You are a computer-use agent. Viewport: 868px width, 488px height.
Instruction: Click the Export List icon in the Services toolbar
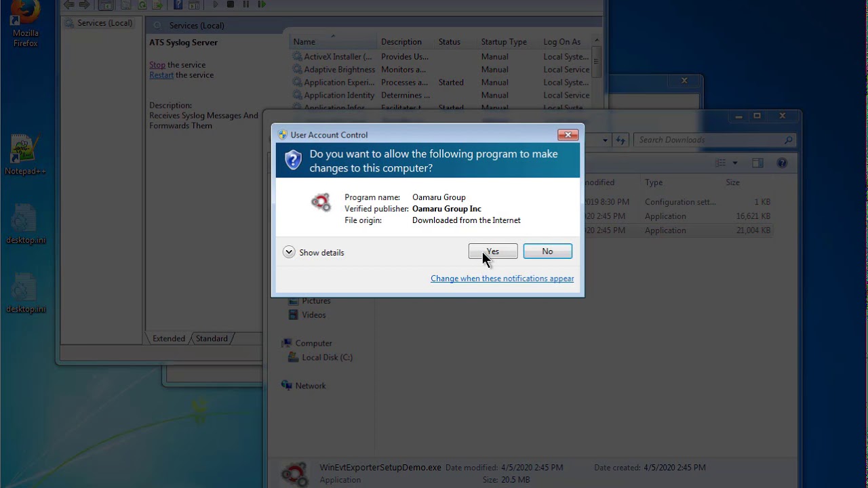click(157, 5)
